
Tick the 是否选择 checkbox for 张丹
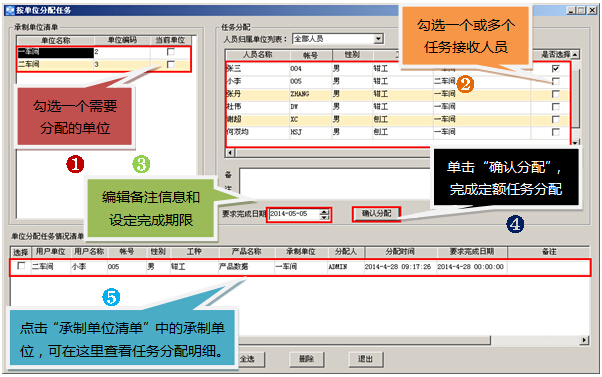tap(555, 94)
